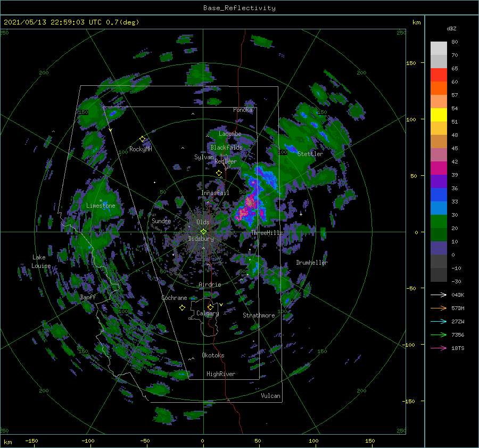
Task: Click the Blackfalds label
Action: coord(226,148)
